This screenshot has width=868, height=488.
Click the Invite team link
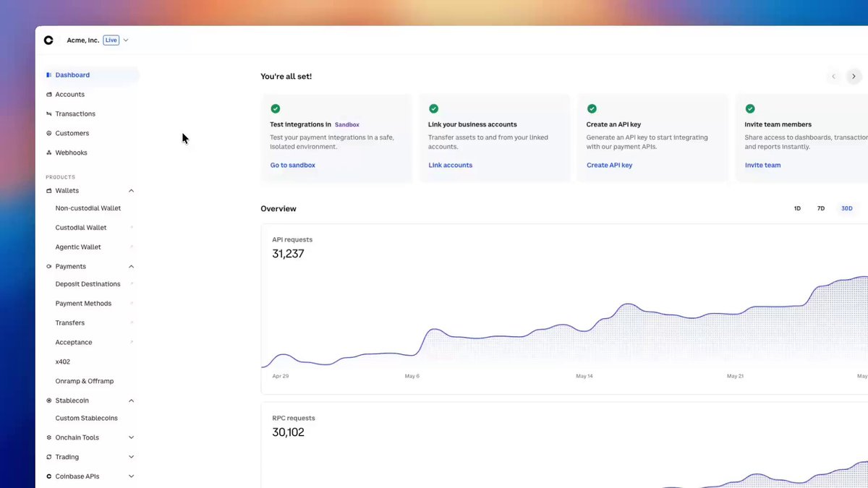point(763,166)
